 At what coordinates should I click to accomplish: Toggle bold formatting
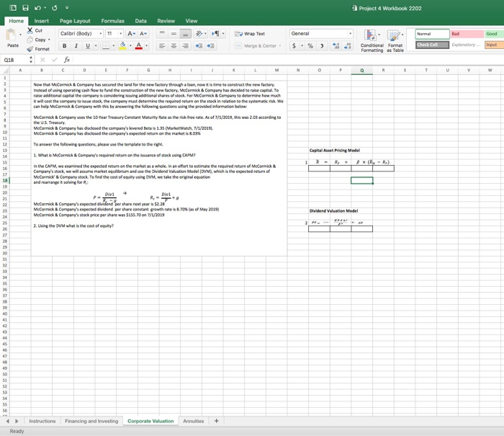pos(64,45)
